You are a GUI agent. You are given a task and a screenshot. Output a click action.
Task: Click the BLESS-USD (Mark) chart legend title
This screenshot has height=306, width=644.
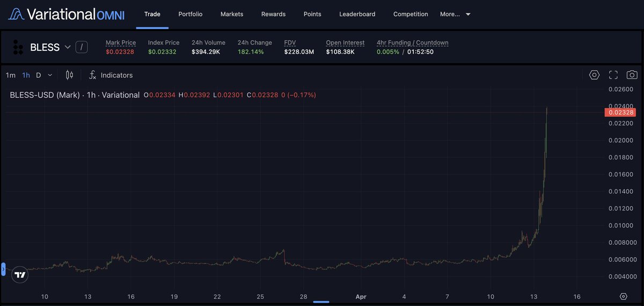point(75,95)
